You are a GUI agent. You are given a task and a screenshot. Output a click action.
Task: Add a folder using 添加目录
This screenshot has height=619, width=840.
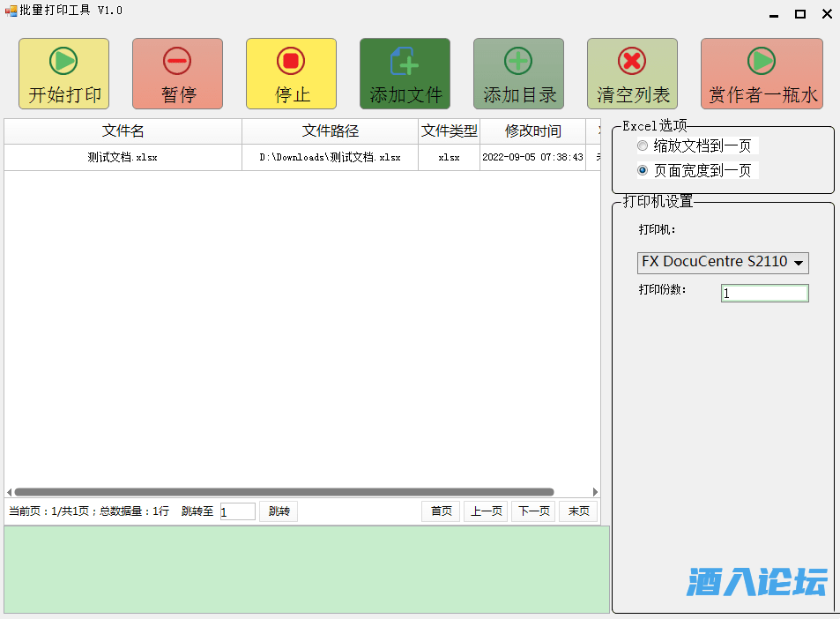(518, 74)
